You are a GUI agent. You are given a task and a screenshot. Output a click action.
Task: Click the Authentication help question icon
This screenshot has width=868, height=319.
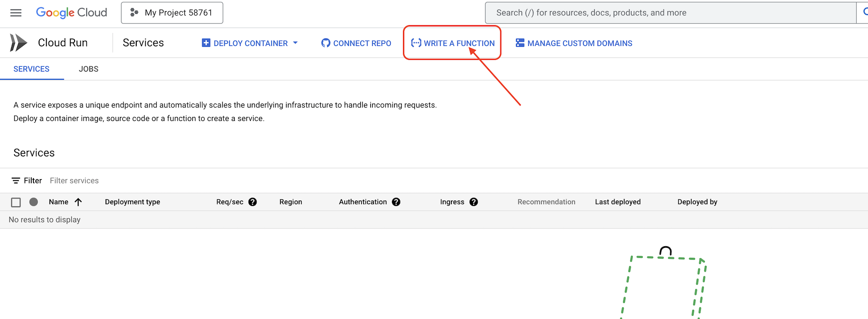pyautogui.click(x=396, y=202)
